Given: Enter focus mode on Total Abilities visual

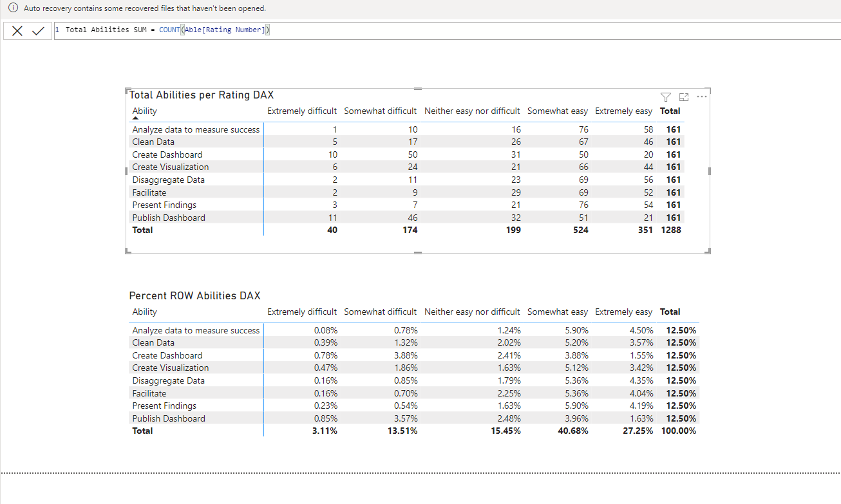Looking at the screenshot, I should coord(684,97).
